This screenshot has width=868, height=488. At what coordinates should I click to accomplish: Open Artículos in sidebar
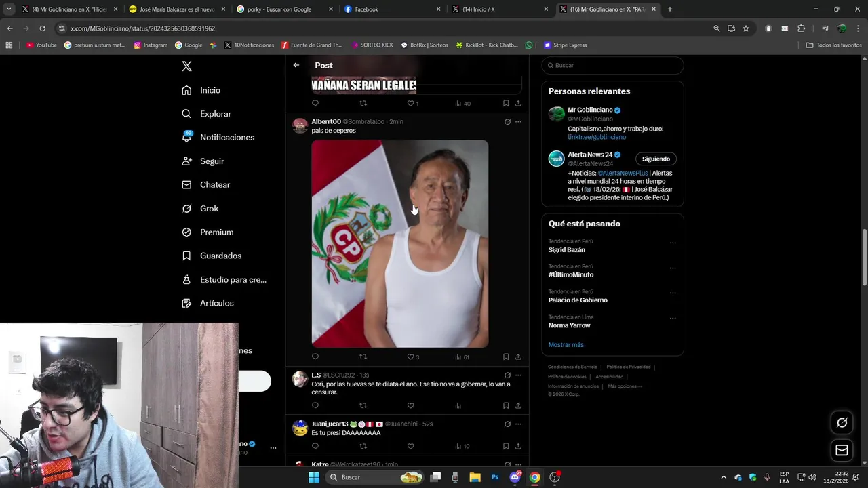(x=208, y=303)
